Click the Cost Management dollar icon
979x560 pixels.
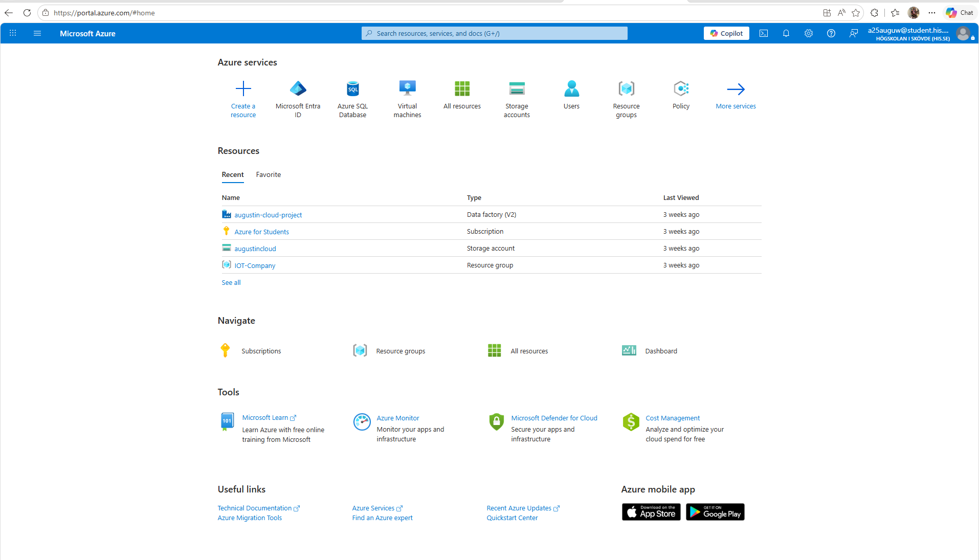pos(631,422)
